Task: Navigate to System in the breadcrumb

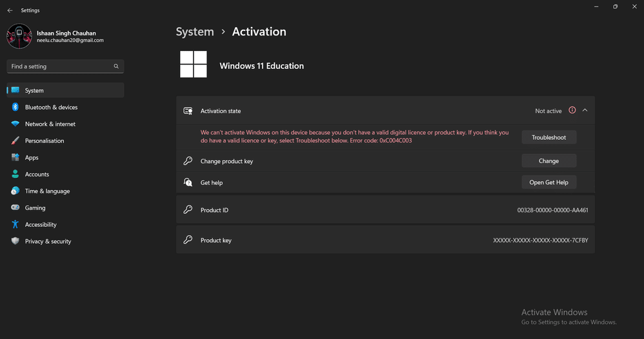Action: tap(195, 32)
